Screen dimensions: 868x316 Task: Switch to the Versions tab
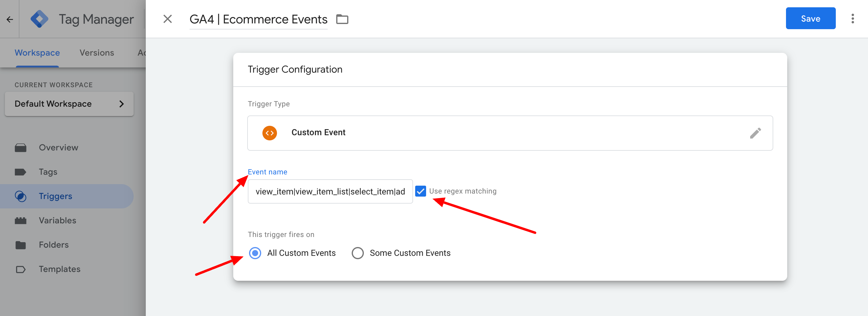[97, 53]
